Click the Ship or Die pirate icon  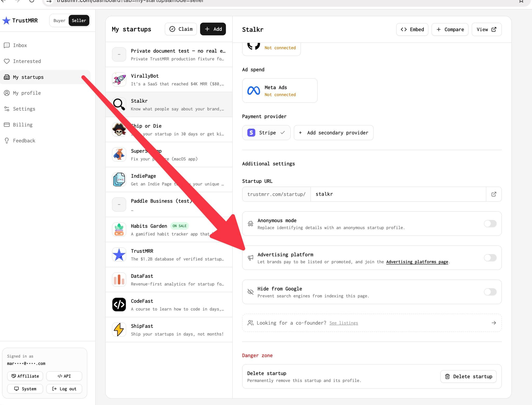(x=119, y=129)
